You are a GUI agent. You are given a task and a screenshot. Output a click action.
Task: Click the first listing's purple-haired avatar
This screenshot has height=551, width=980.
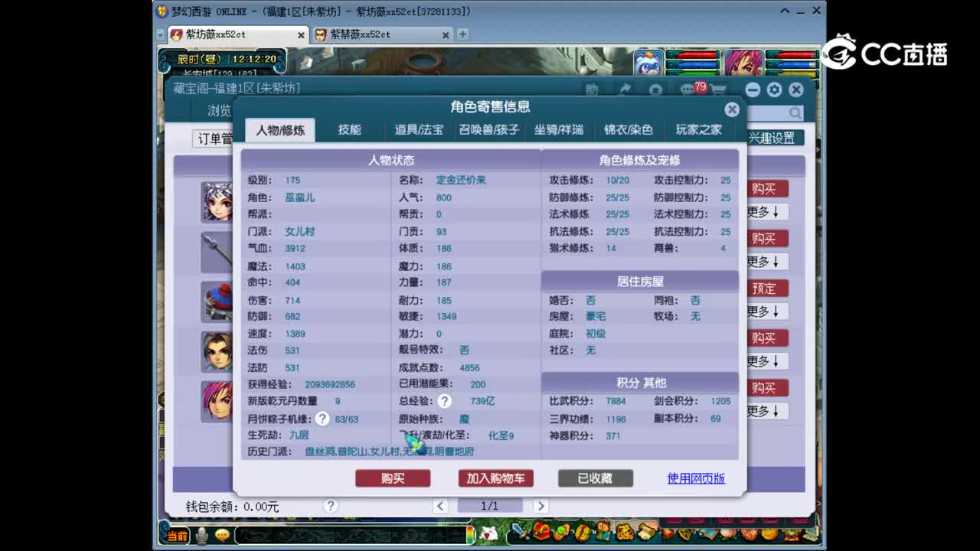[x=217, y=202]
